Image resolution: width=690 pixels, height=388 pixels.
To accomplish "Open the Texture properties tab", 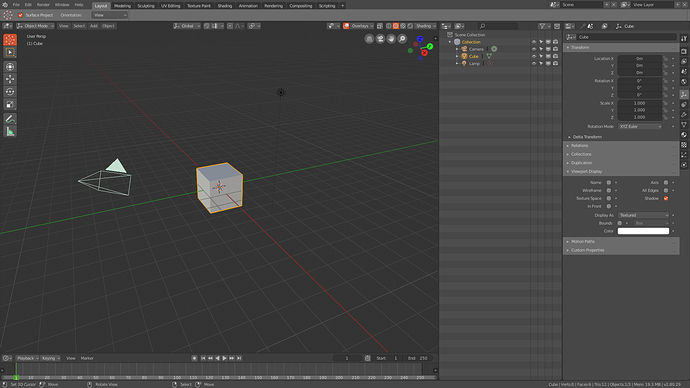I will 684,145.
